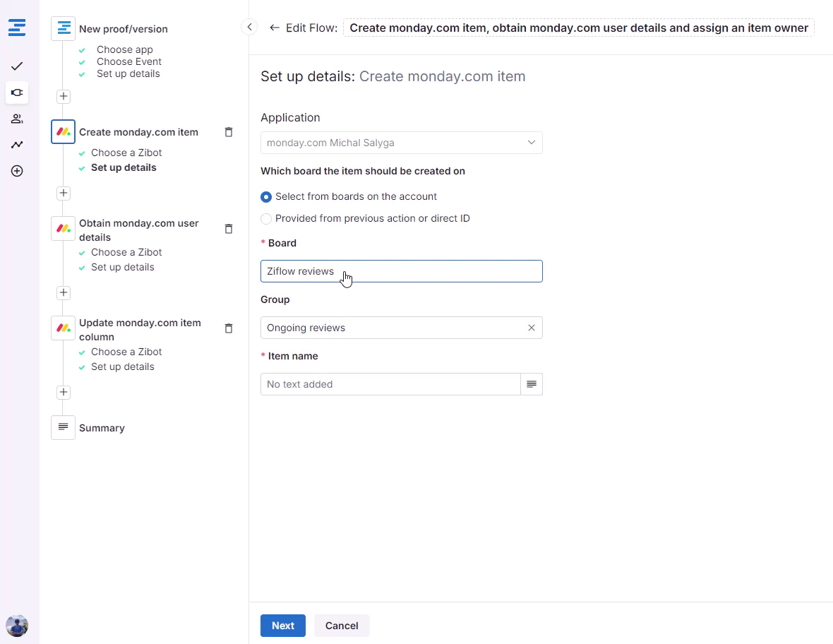Open the Summary step

point(102,428)
